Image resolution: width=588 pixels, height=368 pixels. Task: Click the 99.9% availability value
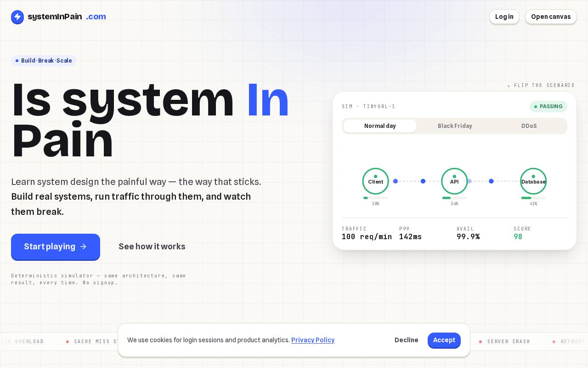468,237
